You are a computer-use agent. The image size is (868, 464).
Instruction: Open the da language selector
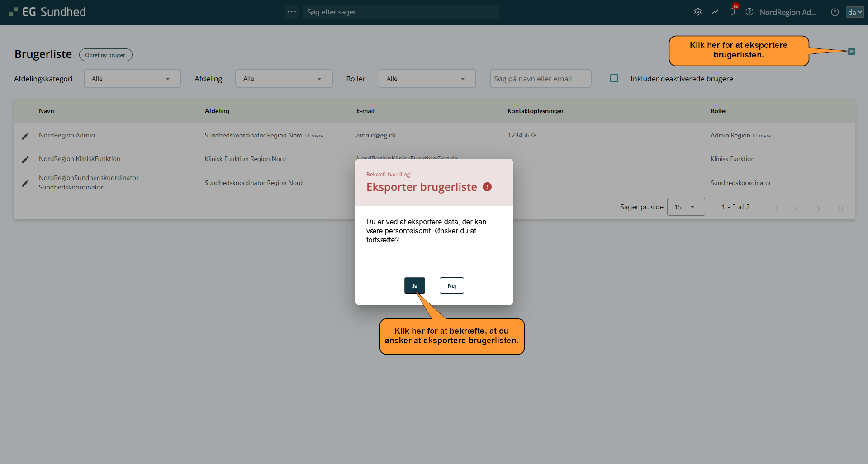(854, 12)
